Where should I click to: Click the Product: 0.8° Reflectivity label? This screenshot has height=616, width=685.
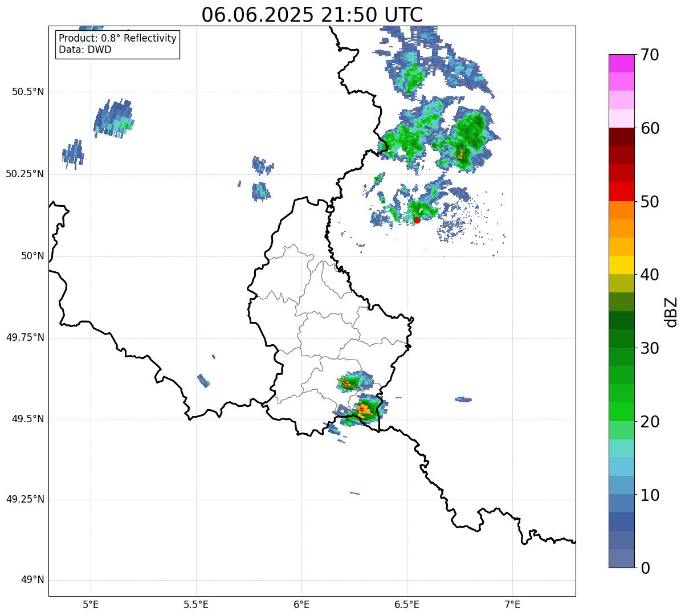(117, 38)
